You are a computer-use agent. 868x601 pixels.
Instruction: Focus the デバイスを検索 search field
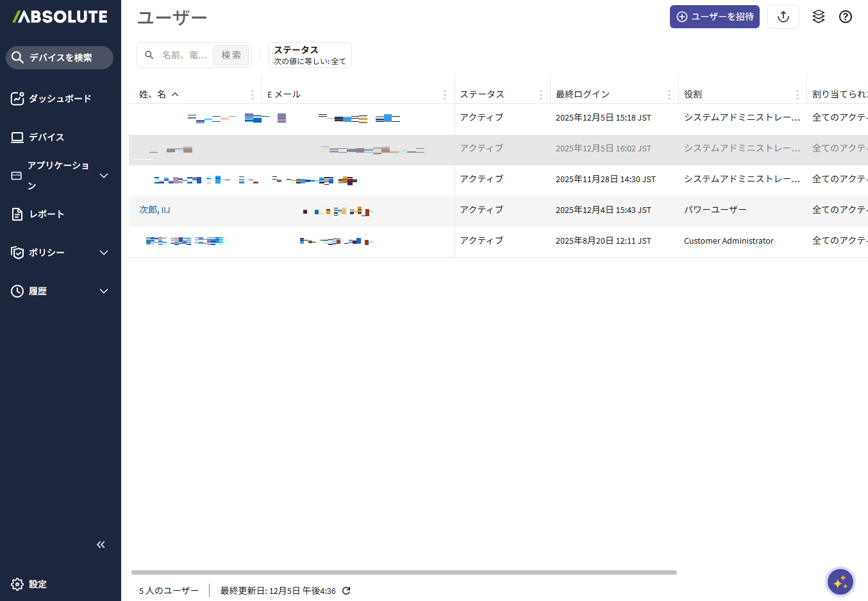60,58
